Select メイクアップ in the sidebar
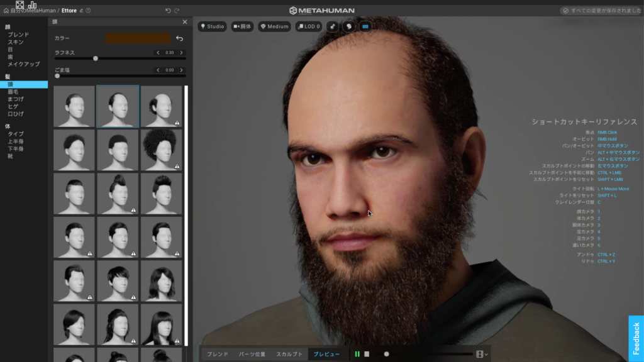Viewport: 644px width, 362px height. 24,64
